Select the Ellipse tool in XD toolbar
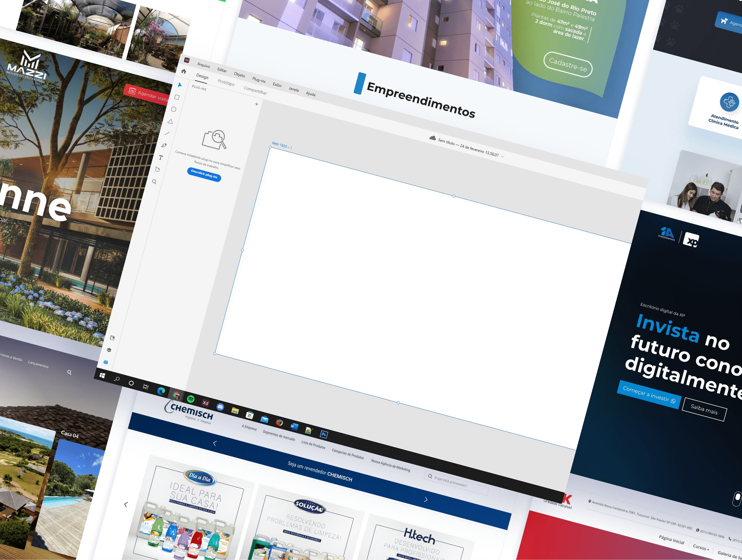 tap(173, 109)
